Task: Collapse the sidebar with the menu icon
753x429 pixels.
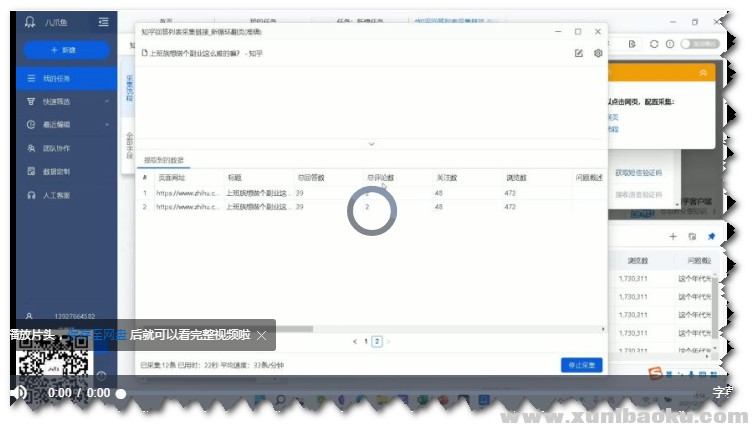Action: (x=104, y=21)
